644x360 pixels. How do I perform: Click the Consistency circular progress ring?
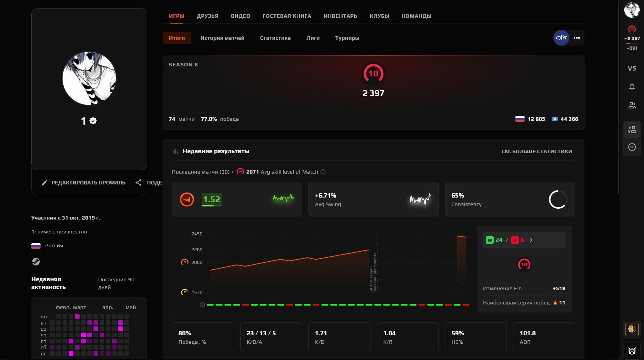(558, 199)
